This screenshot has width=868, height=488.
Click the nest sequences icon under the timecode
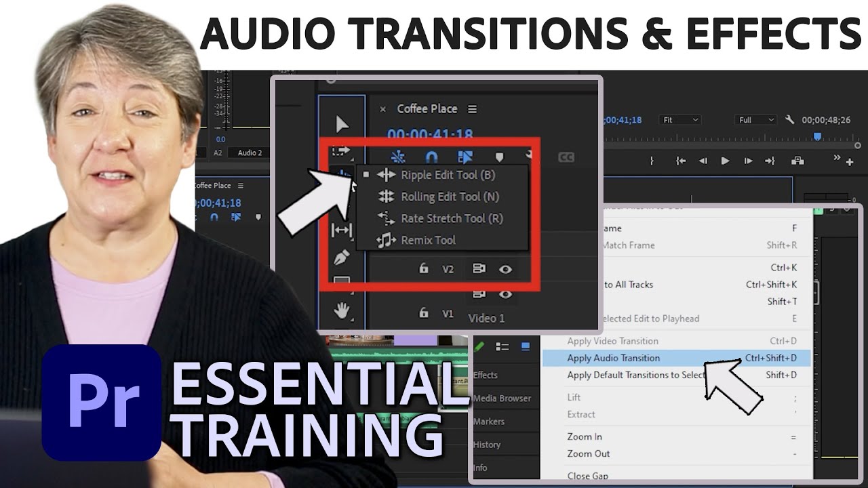pyautogui.click(x=398, y=157)
